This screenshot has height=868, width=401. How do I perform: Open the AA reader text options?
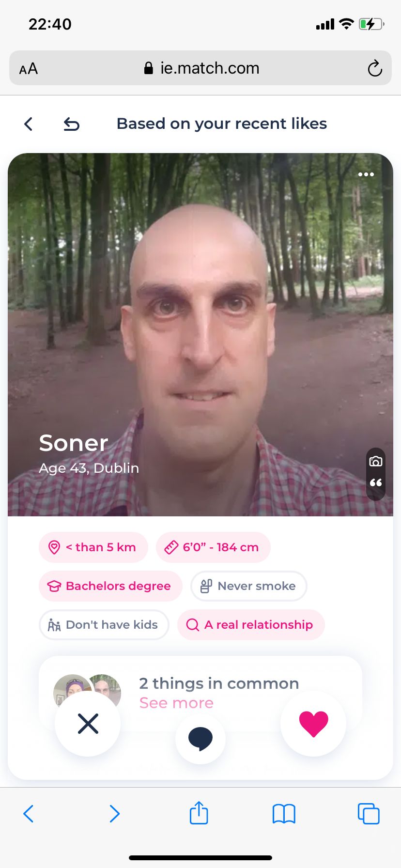coord(29,69)
